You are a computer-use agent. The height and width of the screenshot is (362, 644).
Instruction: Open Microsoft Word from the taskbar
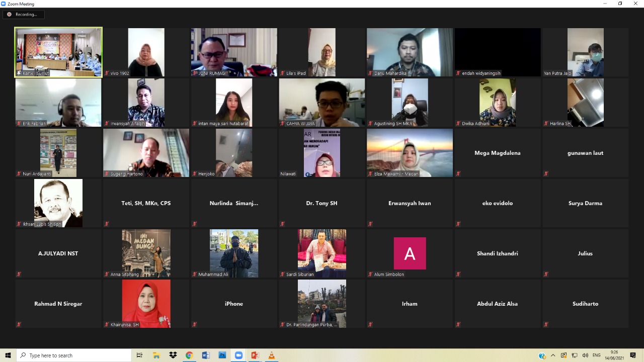point(206,355)
